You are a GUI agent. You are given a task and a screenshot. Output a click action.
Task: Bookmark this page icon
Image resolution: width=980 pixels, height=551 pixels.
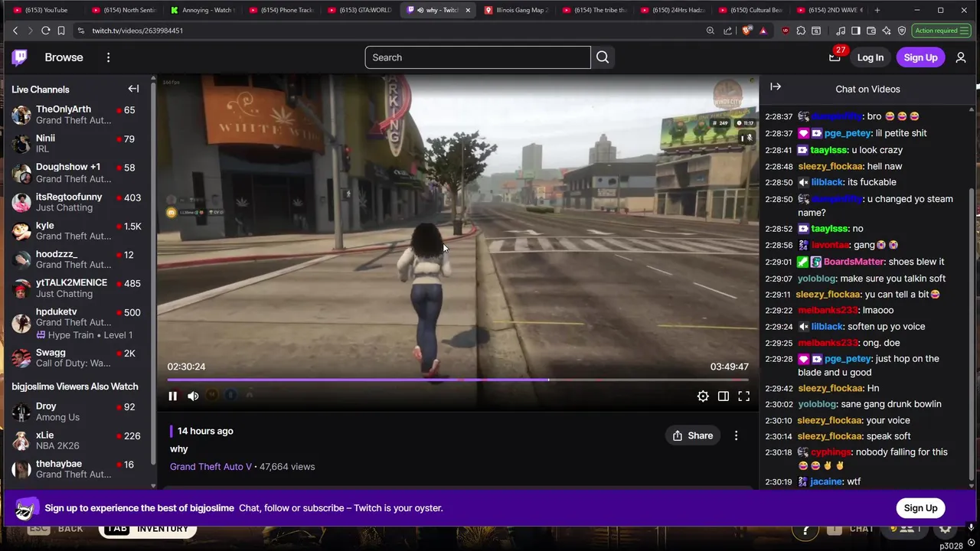pyautogui.click(x=61, y=31)
